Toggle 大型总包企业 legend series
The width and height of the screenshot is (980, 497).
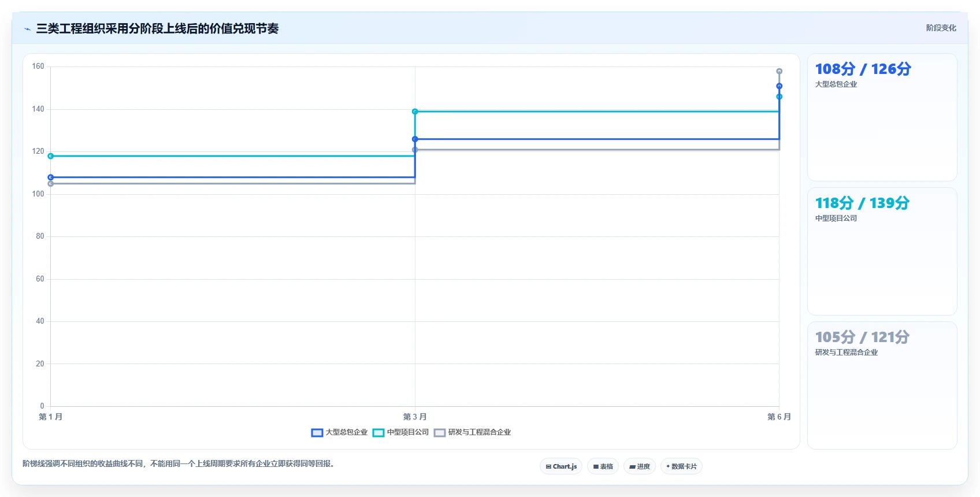coord(339,432)
